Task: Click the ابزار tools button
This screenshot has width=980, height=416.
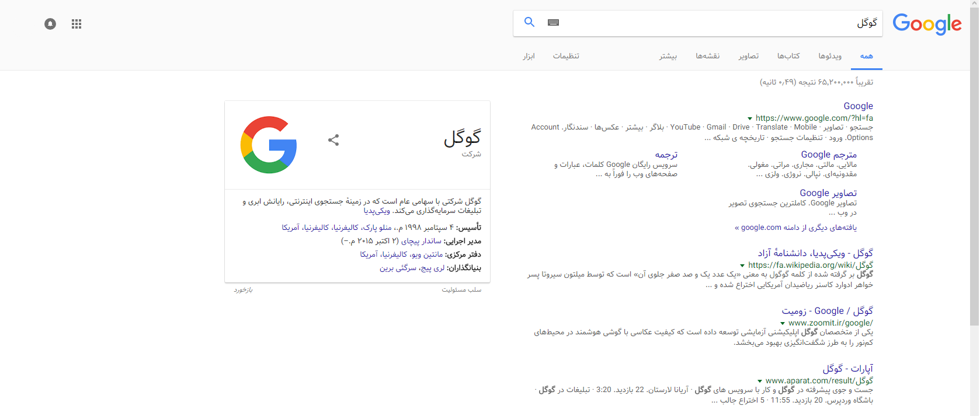Action: click(x=529, y=56)
